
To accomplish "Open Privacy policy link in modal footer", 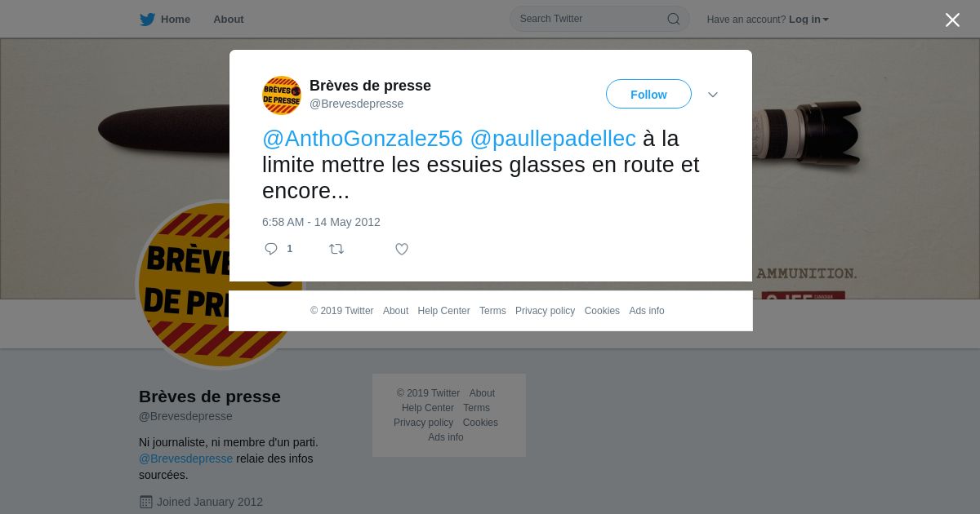I will 545,311.
